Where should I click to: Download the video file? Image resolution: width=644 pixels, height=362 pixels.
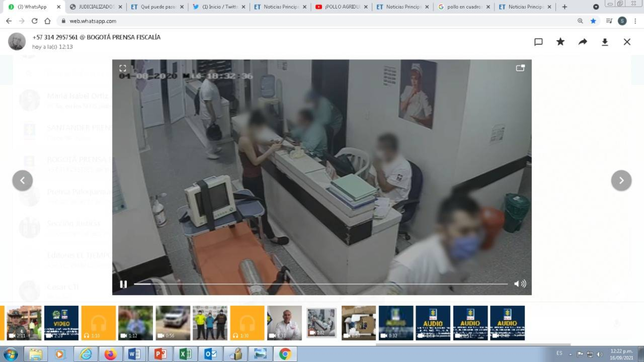click(x=605, y=42)
